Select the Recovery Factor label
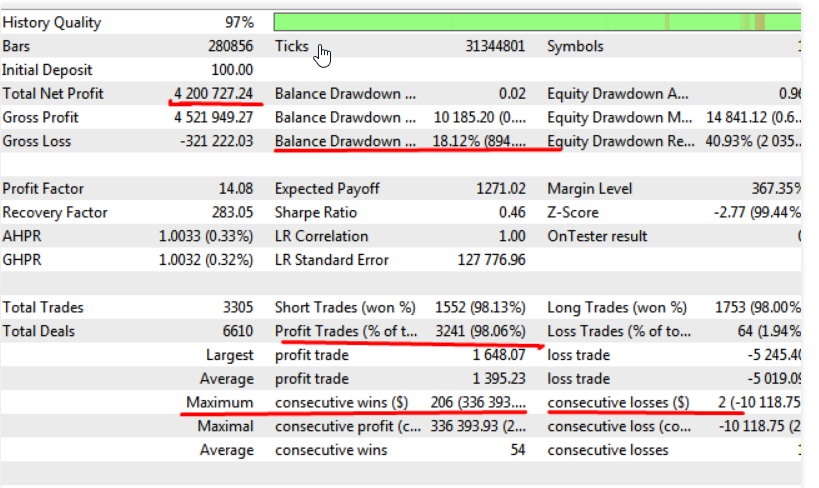Screen dimensions: 819x488 coord(55,212)
